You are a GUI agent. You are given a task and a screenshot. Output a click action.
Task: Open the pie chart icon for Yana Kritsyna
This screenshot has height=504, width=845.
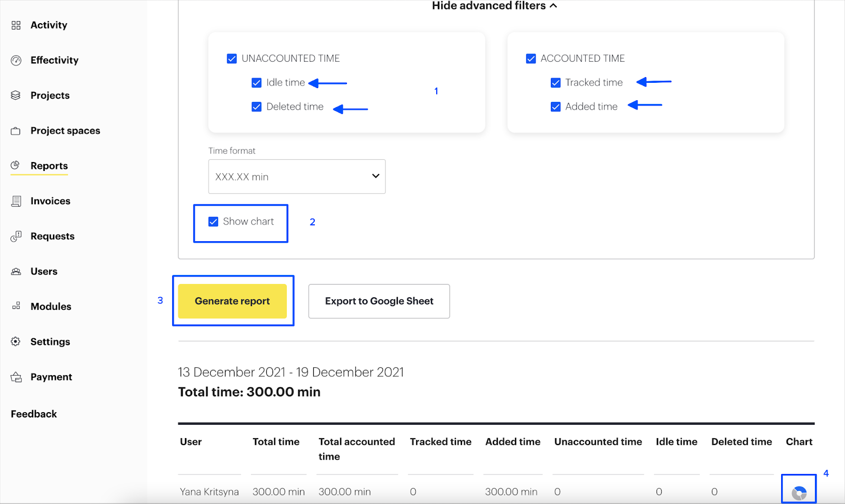click(799, 493)
